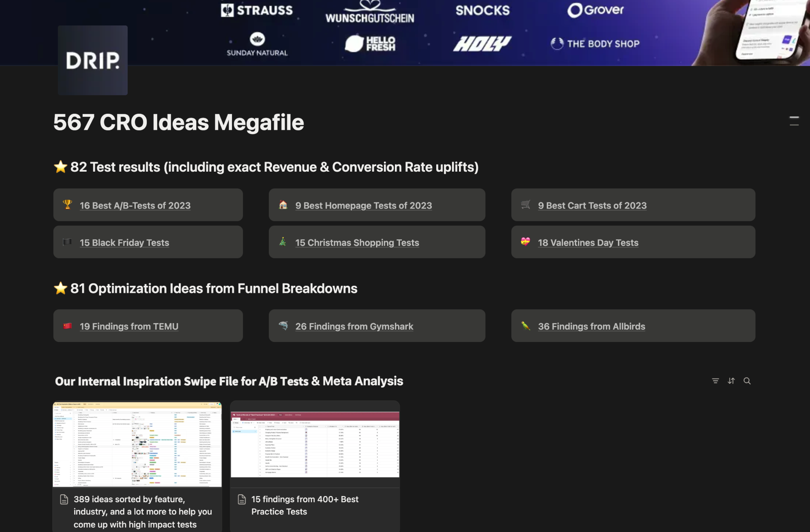Open the 389 ideas spreadsheet thumbnail
The image size is (810, 532).
pos(137,444)
